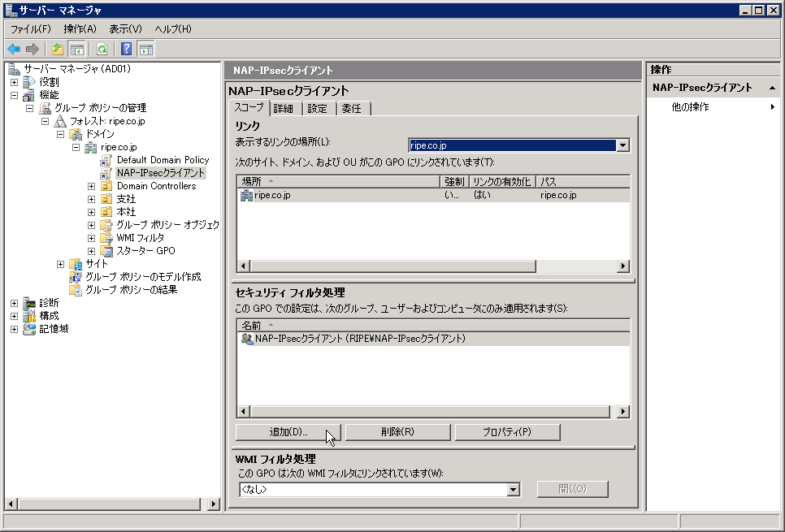This screenshot has width=785, height=532.
Task: Click the グループ ポリシーの管理 icon
Action: click(45, 108)
